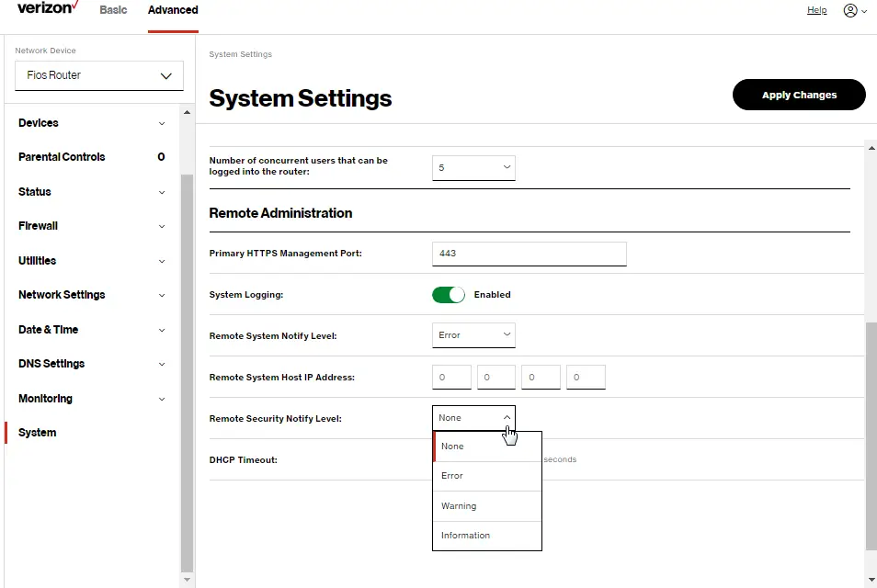The image size is (877, 588).
Task: Open the Parental Controls section
Action: (x=62, y=156)
